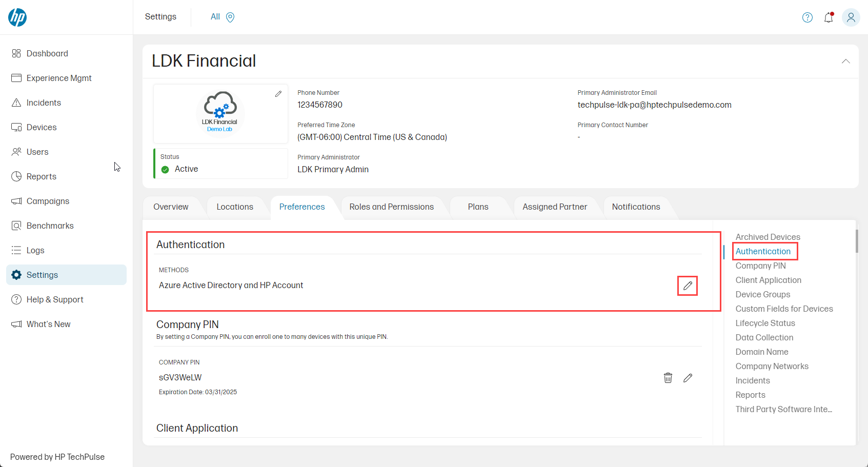Open the Devices section icon
Screen dimensions: 868x467
click(x=16, y=127)
